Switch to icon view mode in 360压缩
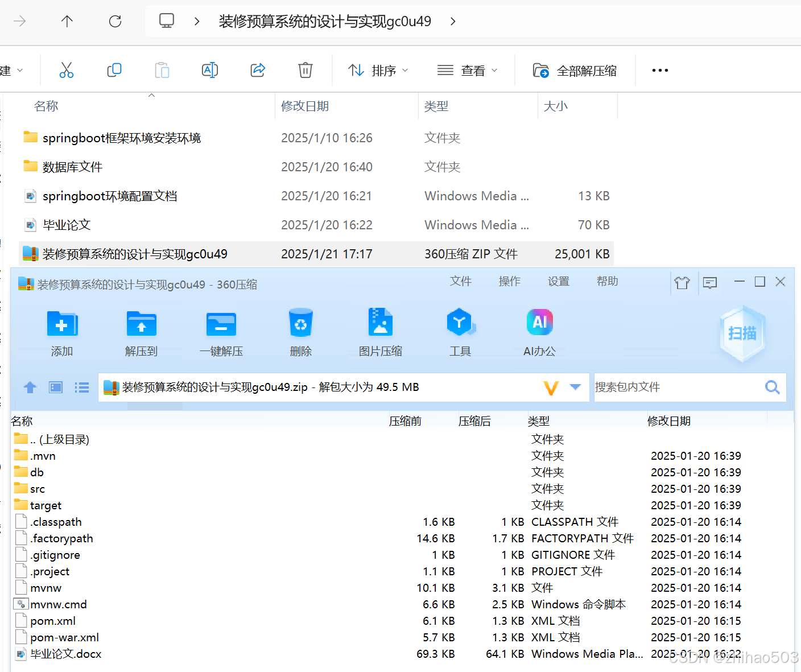Viewport: 801px width, 672px height. click(x=56, y=387)
